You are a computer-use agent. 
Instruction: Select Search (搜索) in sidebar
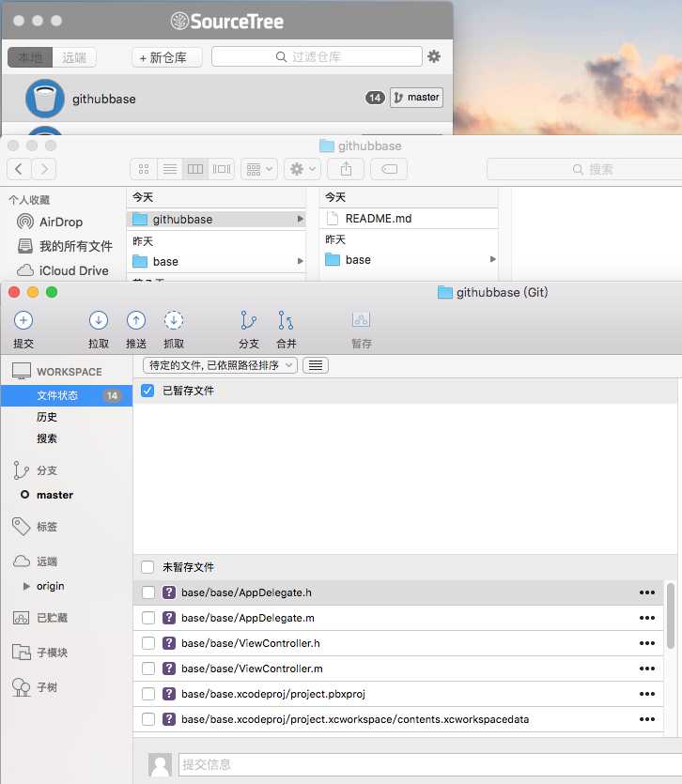pyautogui.click(x=47, y=438)
